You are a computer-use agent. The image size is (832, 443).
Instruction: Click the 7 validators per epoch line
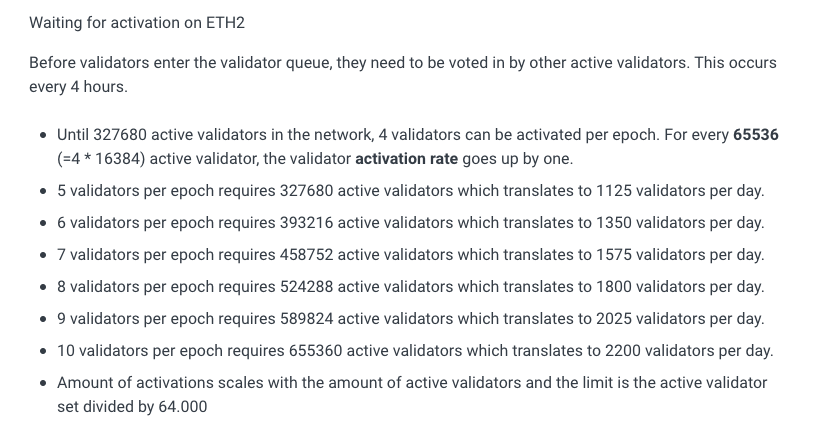(411, 255)
